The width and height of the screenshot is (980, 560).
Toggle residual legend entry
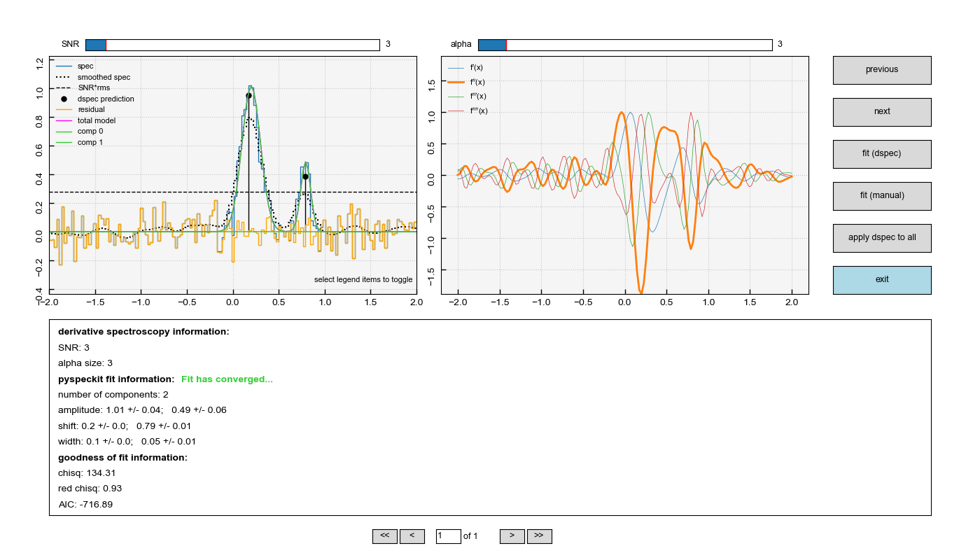tap(80, 109)
